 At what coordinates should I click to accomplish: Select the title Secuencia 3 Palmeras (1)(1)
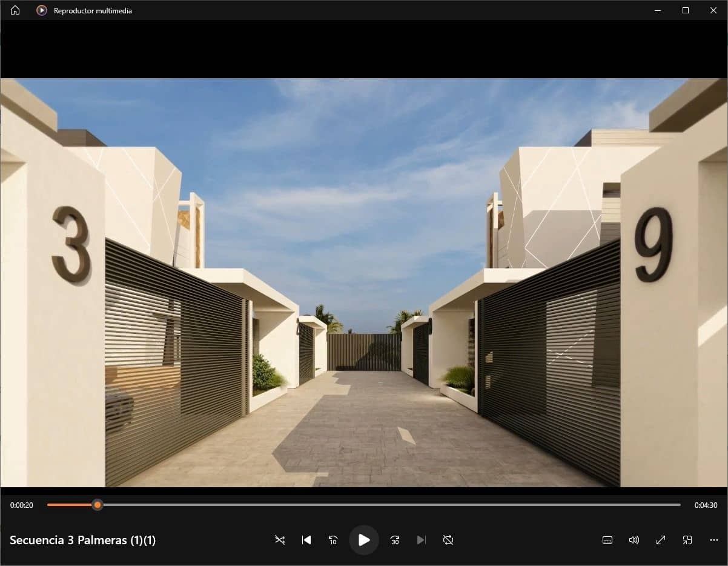tap(83, 540)
